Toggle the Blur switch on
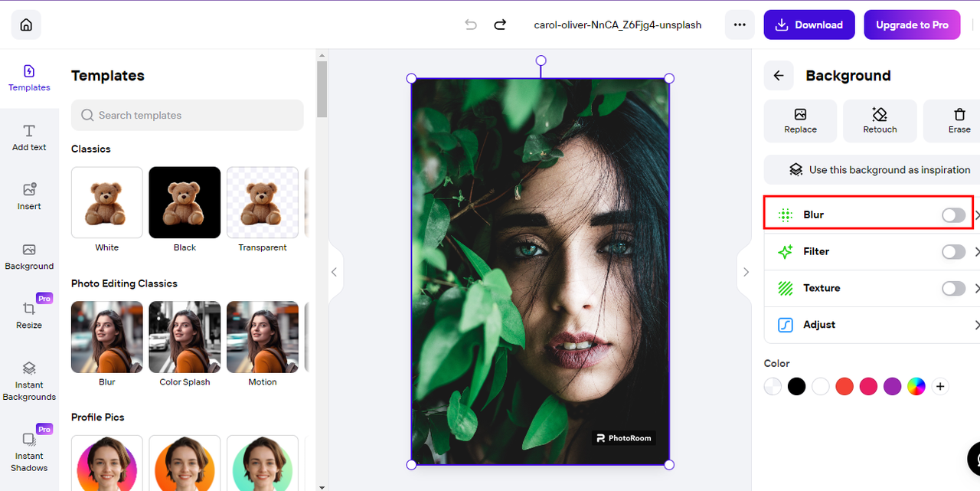The image size is (980, 491). pyautogui.click(x=953, y=215)
